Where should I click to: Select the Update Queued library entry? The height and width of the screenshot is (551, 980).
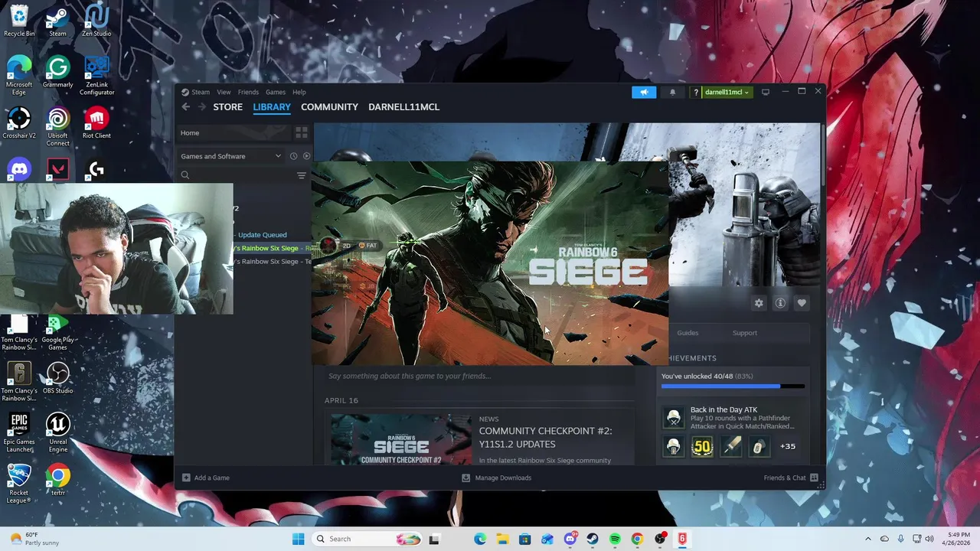[x=263, y=235]
